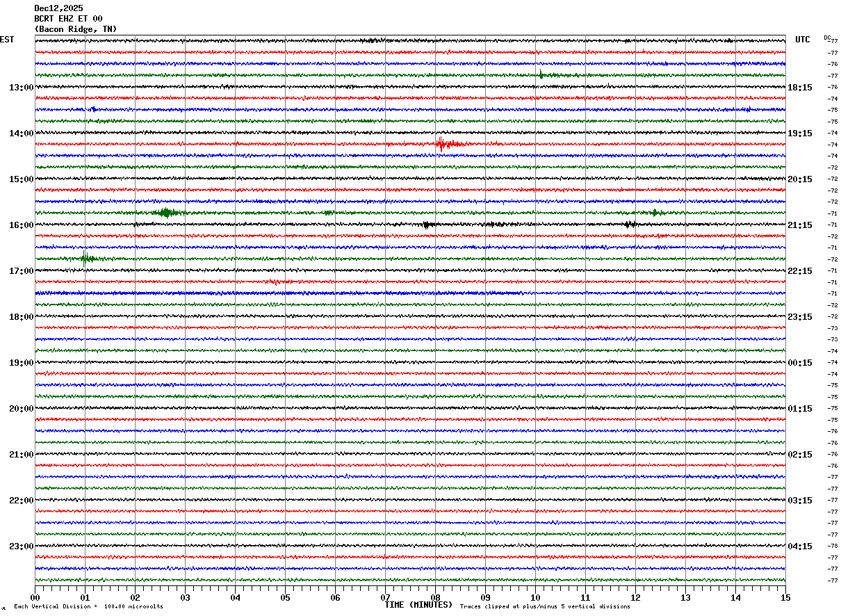The height and width of the screenshot is (616, 841).
Task: Select the 22:00 EST time label
Action: pos(22,501)
